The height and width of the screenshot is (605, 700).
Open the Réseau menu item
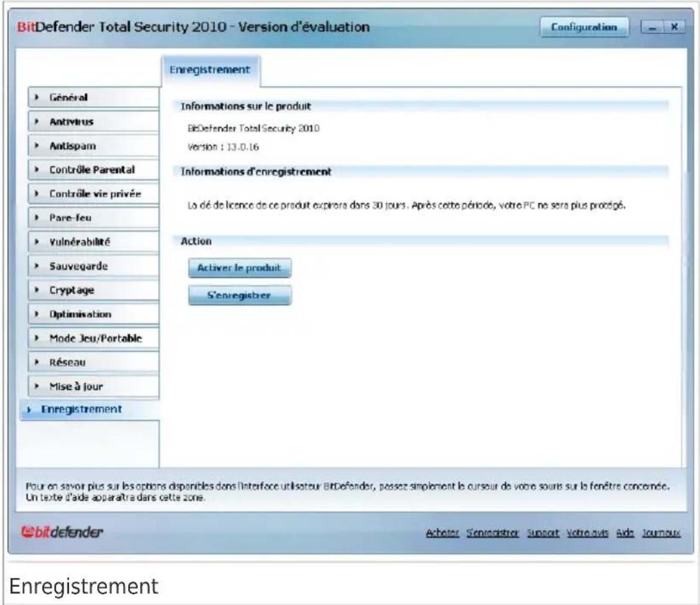[93, 362]
